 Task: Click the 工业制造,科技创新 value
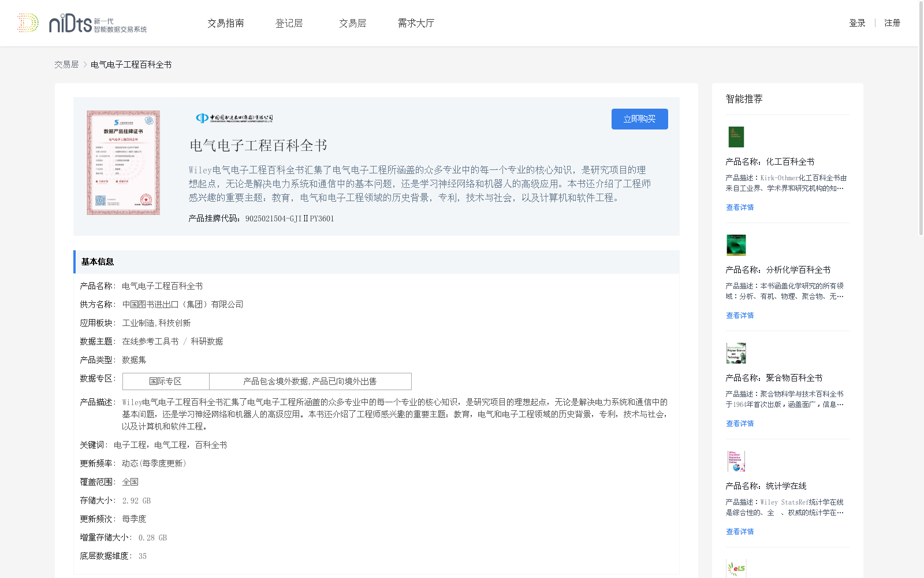pos(157,323)
